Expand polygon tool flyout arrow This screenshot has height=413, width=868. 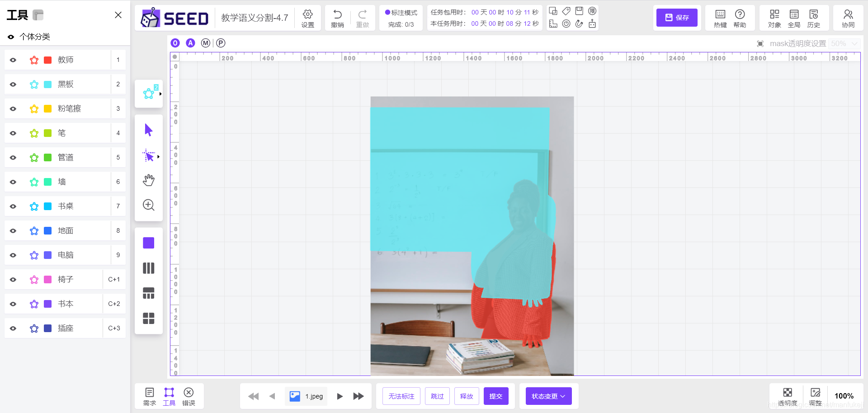point(160,94)
